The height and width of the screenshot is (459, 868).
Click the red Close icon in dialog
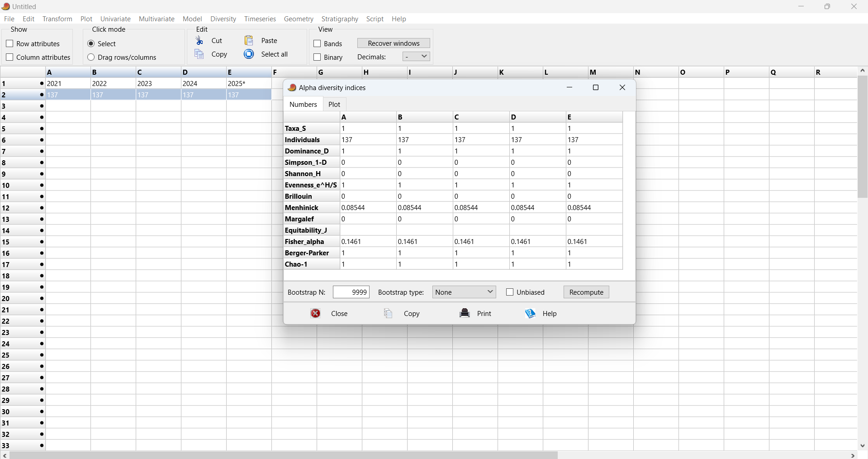point(316,313)
